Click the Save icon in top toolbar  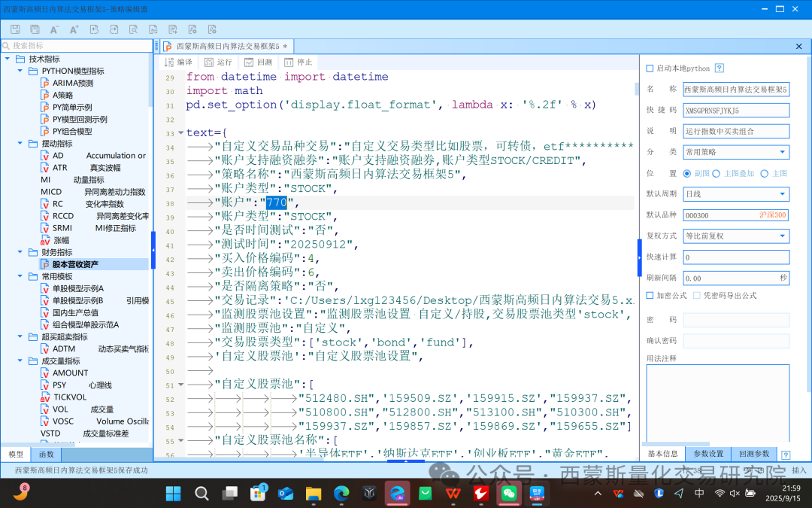click(15, 29)
